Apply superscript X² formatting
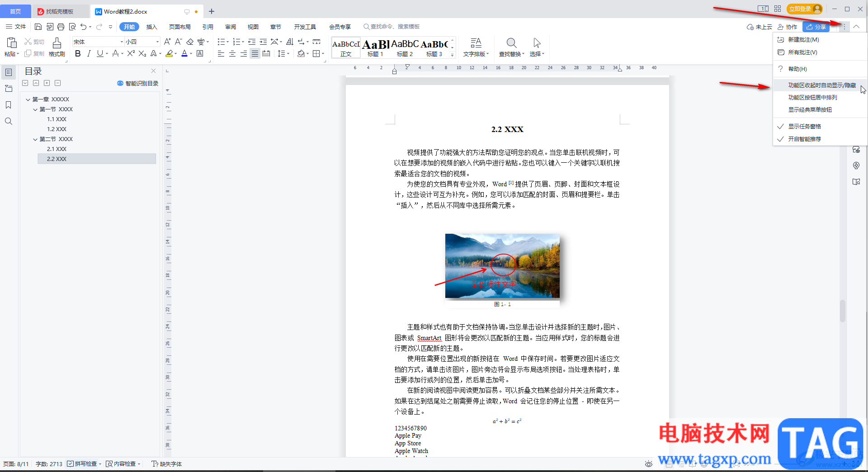Image resolution: width=868 pixels, height=472 pixels. pyautogui.click(x=131, y=53)
